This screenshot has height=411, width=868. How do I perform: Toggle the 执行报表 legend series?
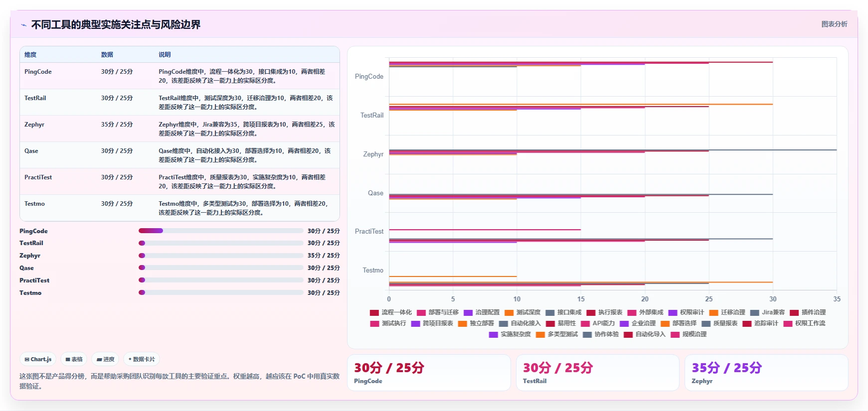(604, 312)
